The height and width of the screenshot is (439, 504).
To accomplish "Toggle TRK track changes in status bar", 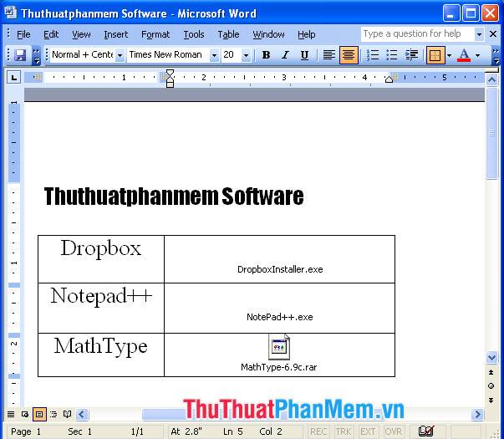I will [x=344, y=431].
